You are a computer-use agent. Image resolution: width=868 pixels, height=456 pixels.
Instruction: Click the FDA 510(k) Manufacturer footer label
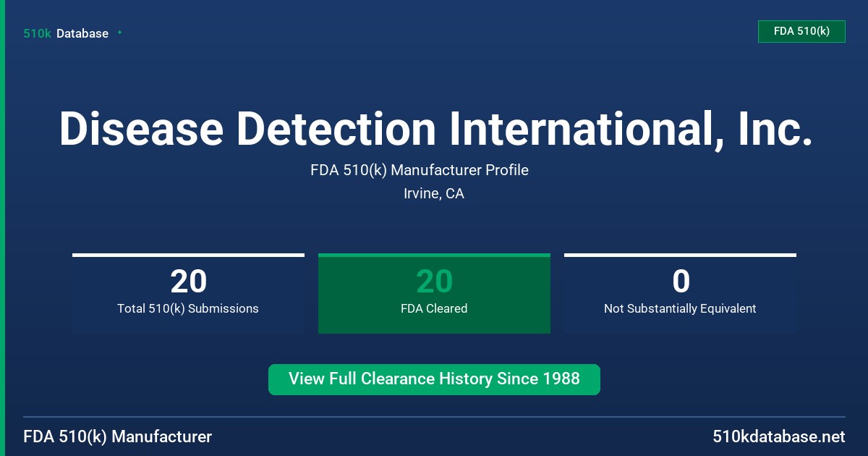click(x=118, y=436)
